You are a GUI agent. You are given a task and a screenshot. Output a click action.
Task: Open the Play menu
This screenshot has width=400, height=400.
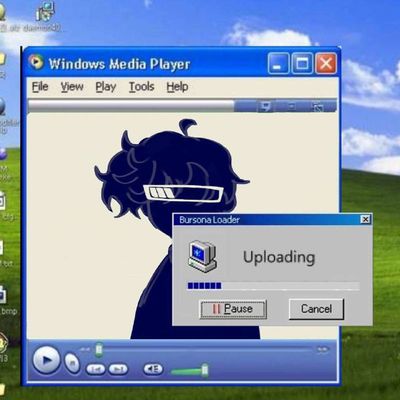[x=106, y=87]
